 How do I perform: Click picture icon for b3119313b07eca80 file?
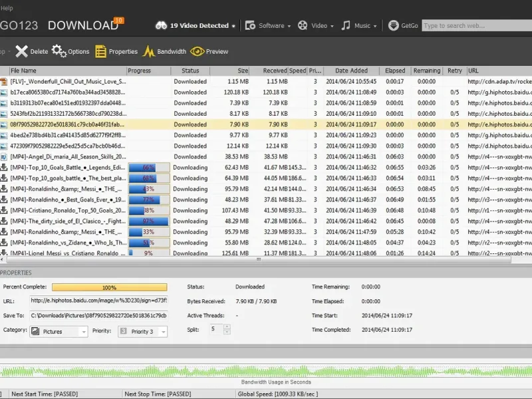click(4, 103)
